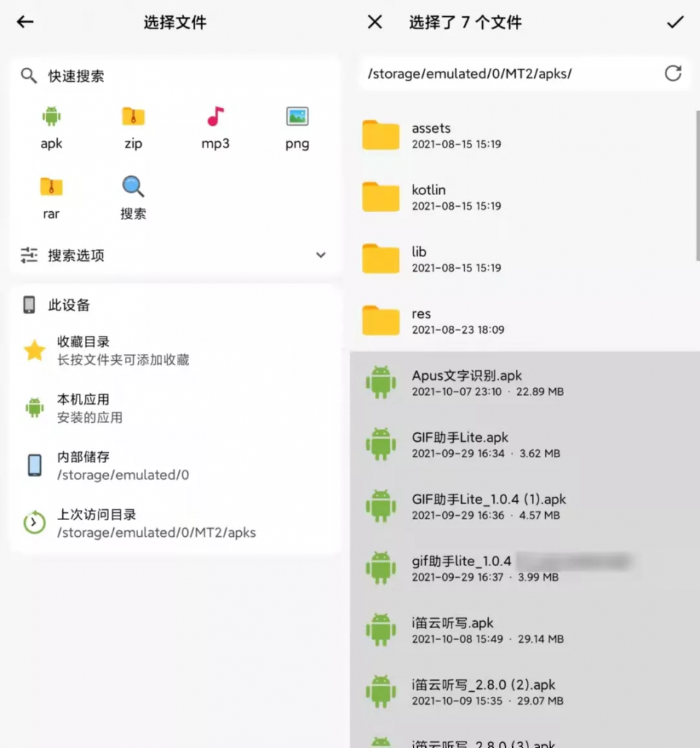
Task: Deselect i笛云听写.apk file
Action: (x=525, y=630)
